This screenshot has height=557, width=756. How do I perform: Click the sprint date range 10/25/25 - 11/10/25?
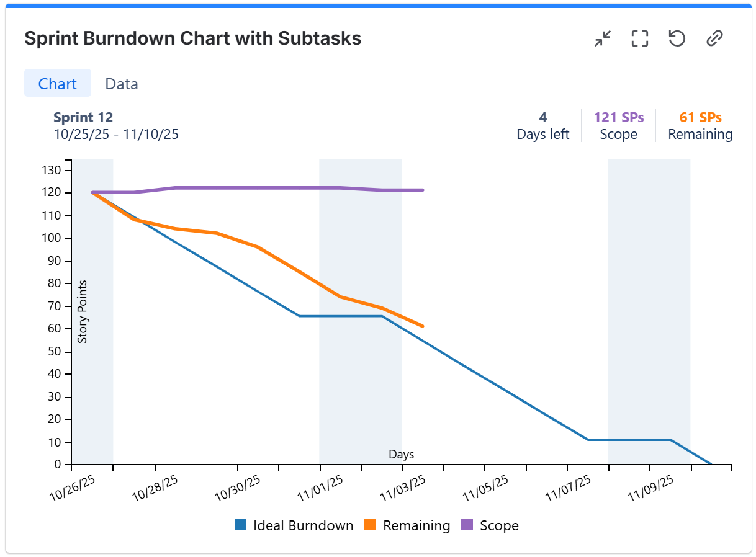[x=116, y=134]
